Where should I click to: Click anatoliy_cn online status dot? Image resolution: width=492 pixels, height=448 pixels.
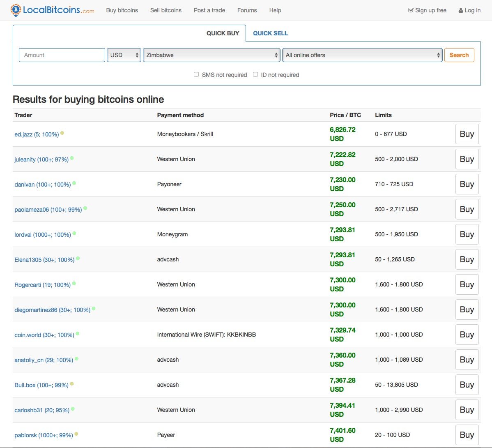pyautogui.click(x=76, y=358)
